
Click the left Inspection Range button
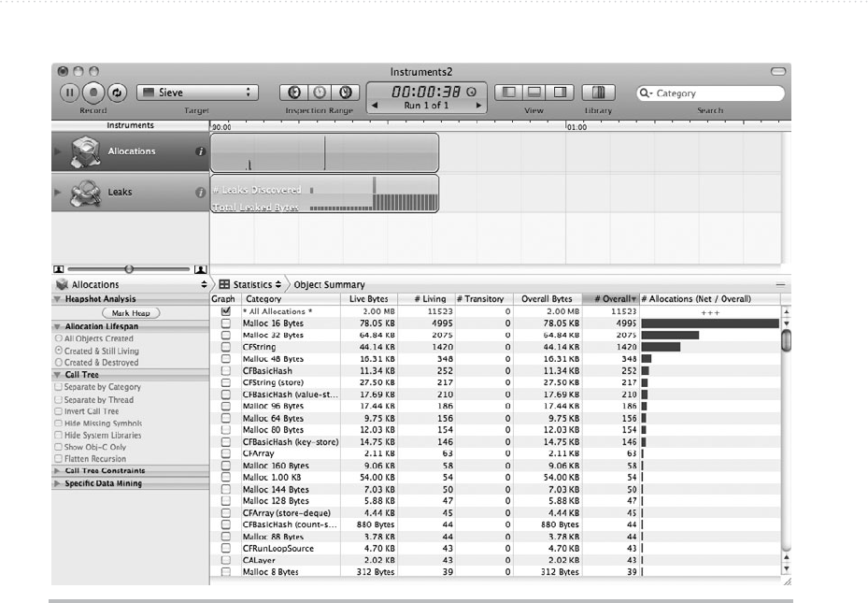(x=294, y=93)
